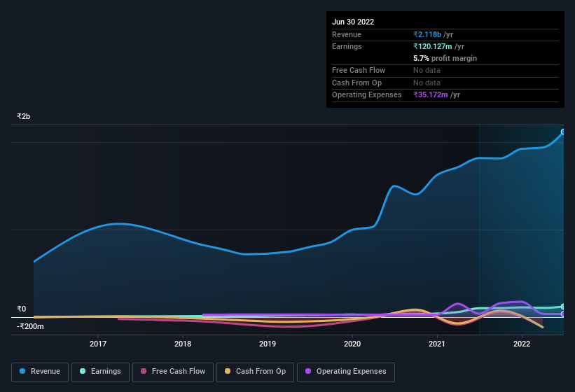
Task: Click the 2022 x-axis label
Action: 522,344
